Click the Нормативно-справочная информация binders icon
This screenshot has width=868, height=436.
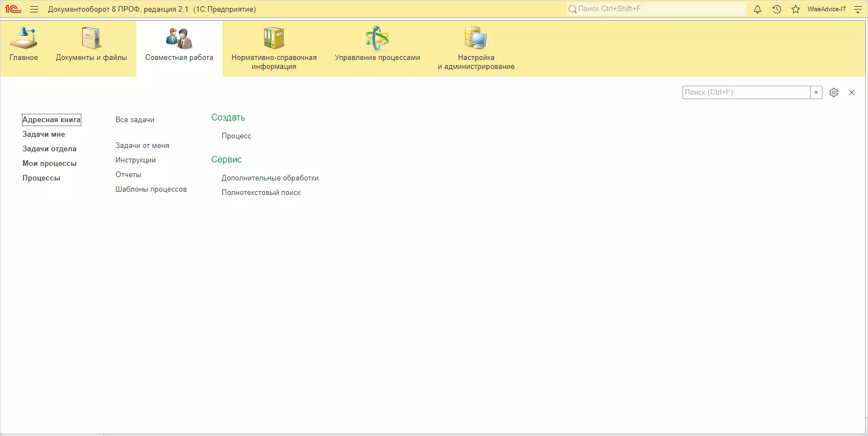[274, 38]
